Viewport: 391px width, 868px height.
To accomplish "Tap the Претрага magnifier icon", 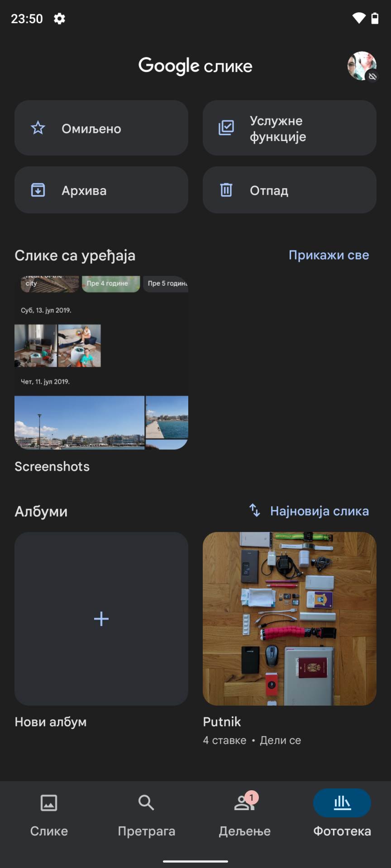I will (x=146, y=802).
